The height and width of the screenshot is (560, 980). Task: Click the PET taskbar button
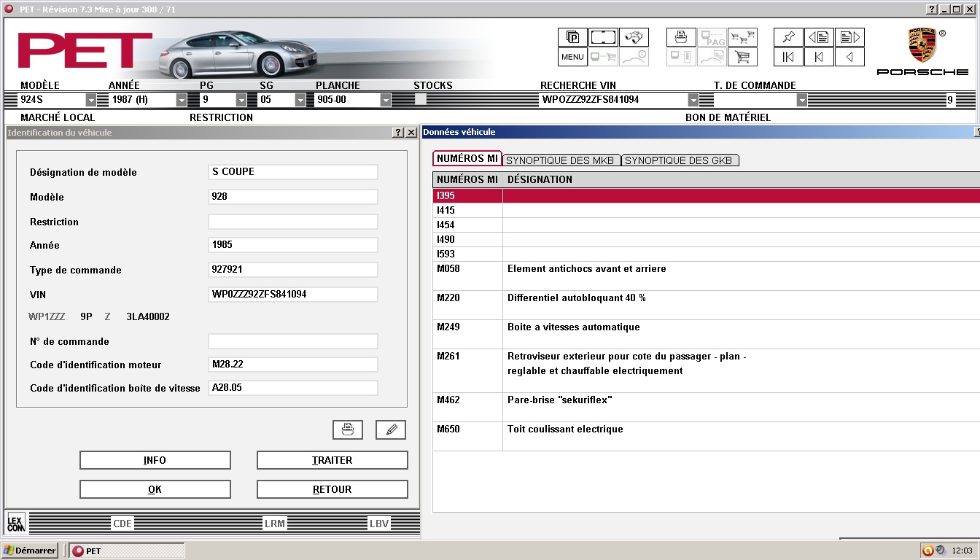tap(127, 551)
